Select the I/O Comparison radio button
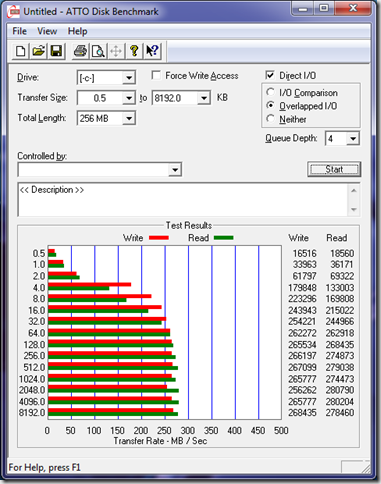The image size is (381, 484). (270, 92)
